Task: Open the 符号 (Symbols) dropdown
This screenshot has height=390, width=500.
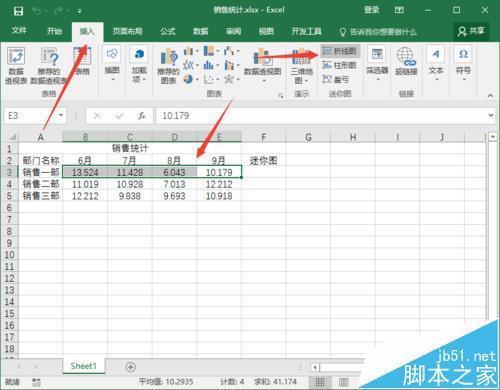Action: point(463,64)
